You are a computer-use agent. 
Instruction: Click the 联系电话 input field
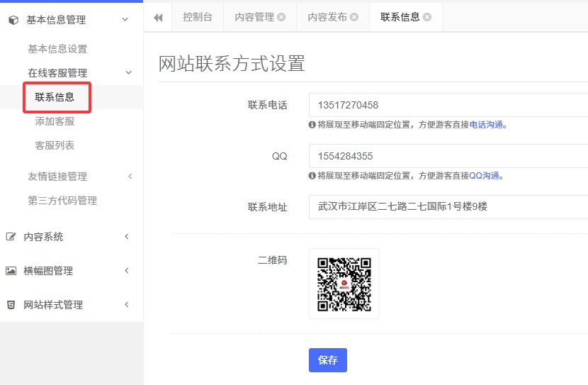(x=448, y=105)
